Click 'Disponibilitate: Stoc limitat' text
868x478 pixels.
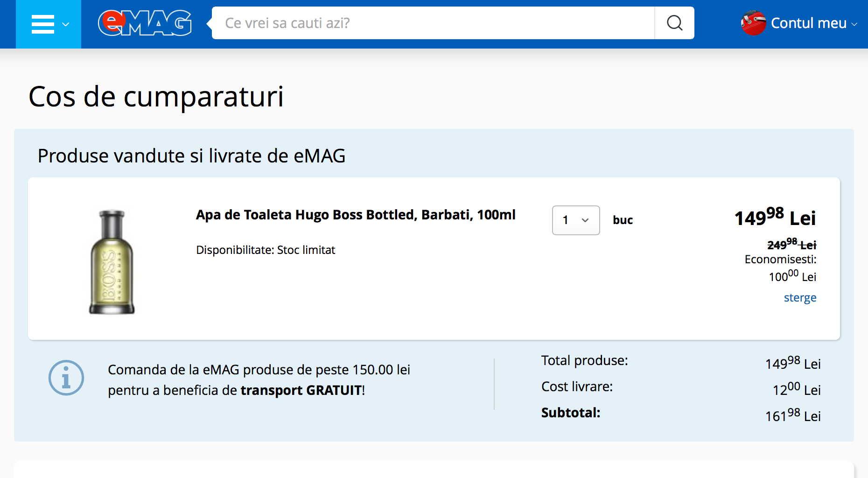tap(266, 250)
